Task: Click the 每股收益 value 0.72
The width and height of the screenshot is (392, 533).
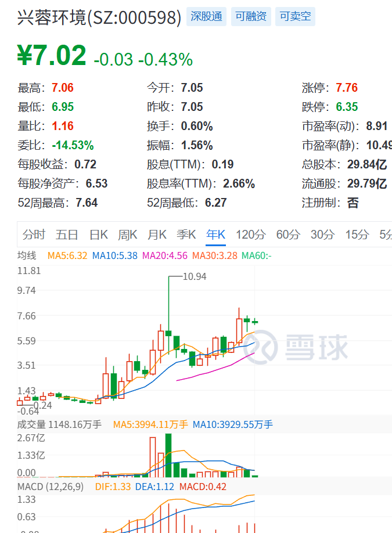Action: [85, 164]
